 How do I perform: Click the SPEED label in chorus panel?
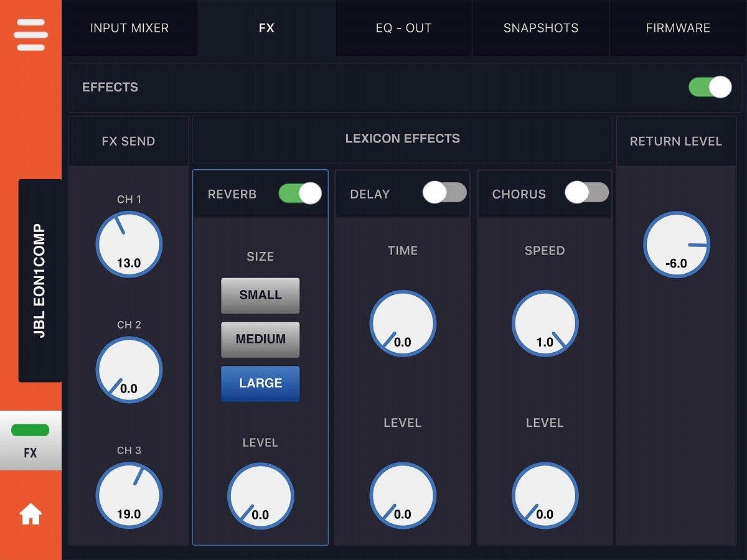point(545,251)
